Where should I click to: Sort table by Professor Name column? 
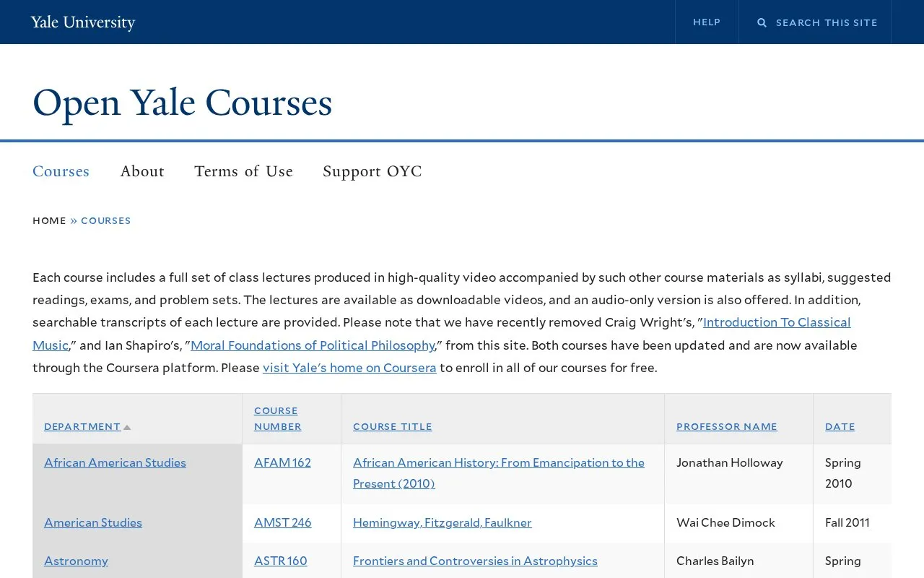pos(727,426)
